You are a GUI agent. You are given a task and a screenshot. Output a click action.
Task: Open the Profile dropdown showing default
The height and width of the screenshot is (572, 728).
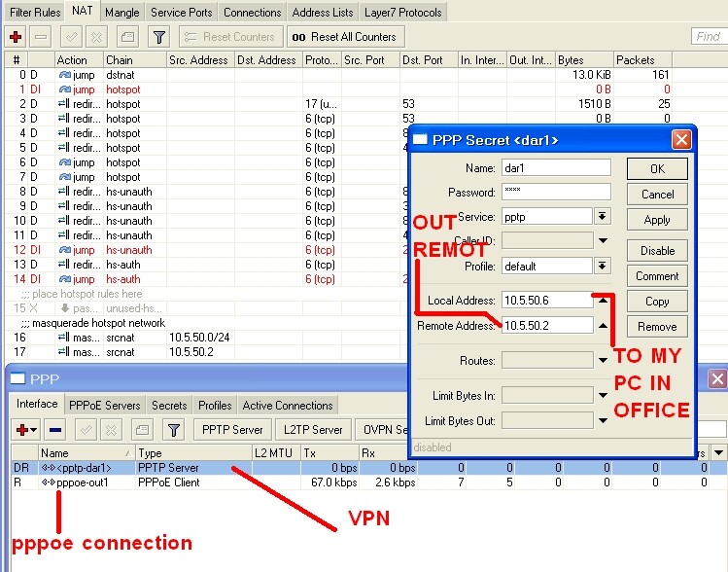pyautogui.click(x=603, y=266)
